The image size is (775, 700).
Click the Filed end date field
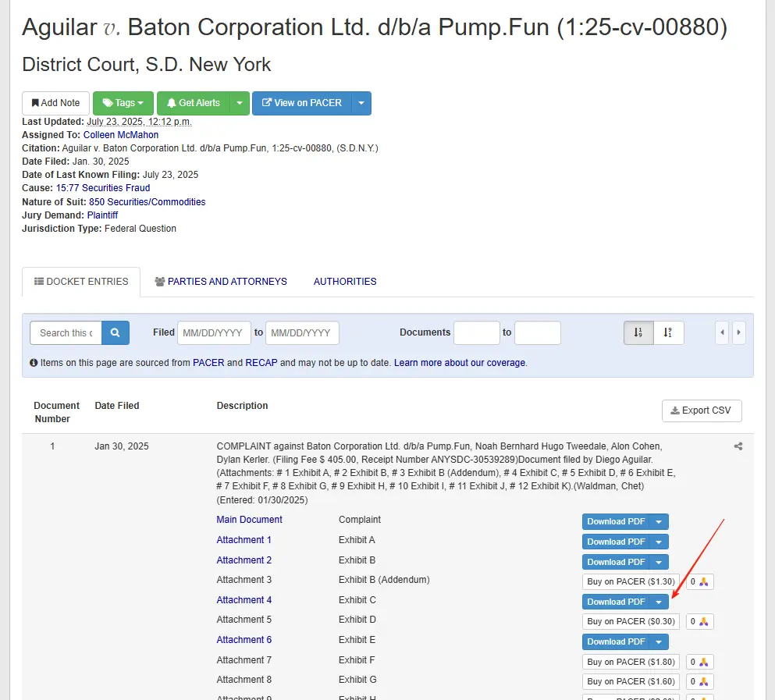302,332
